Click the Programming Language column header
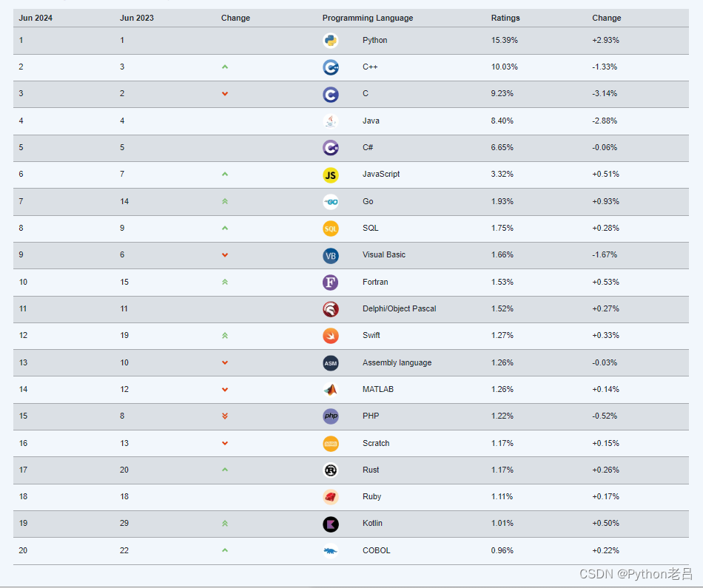703x588 pixels. pyautogui.click(x=368, y=18)
